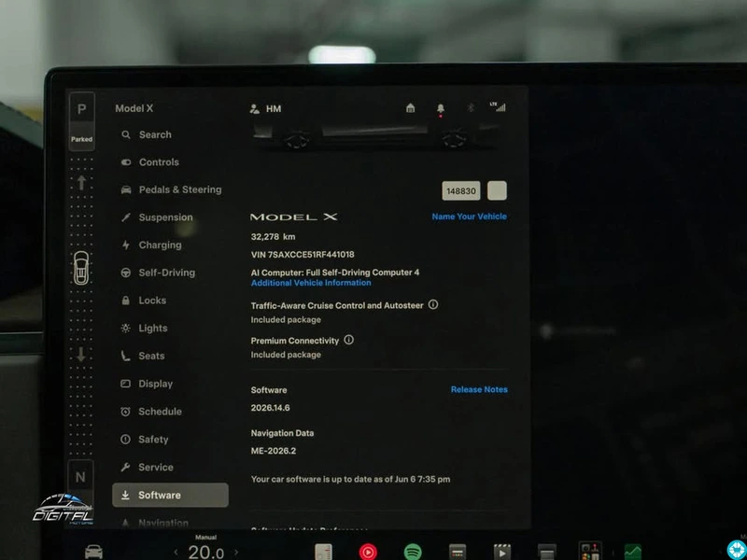
Task: Click the blank square button beside 148830
Action: [497, 190]
